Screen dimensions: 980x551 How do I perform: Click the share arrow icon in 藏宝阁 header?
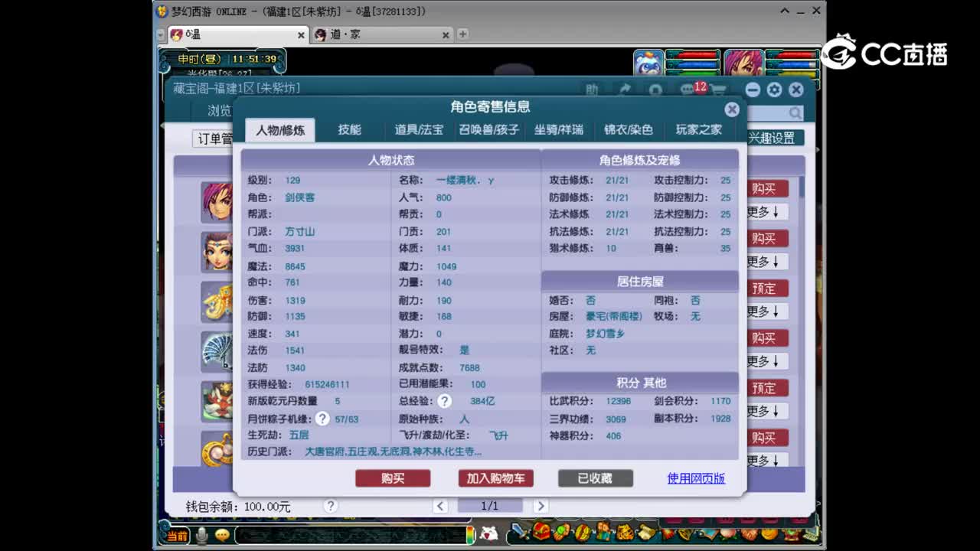(625, 90)
